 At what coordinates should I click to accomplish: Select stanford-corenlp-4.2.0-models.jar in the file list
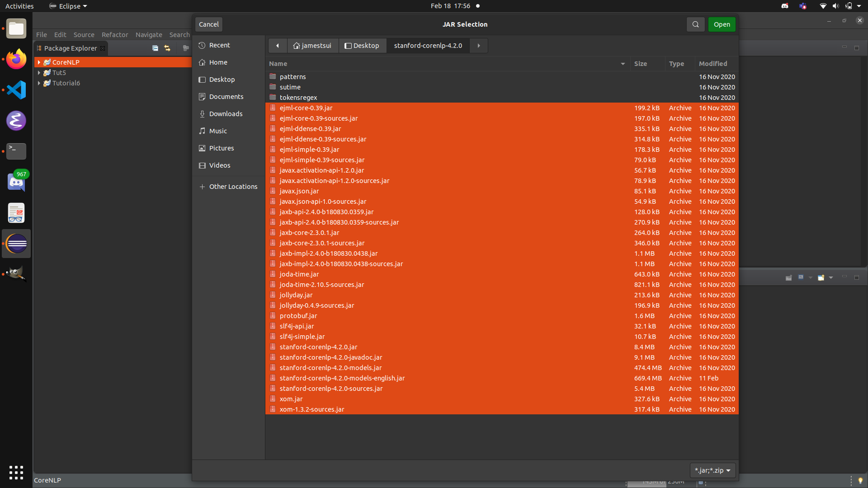(x=330, y=367)
